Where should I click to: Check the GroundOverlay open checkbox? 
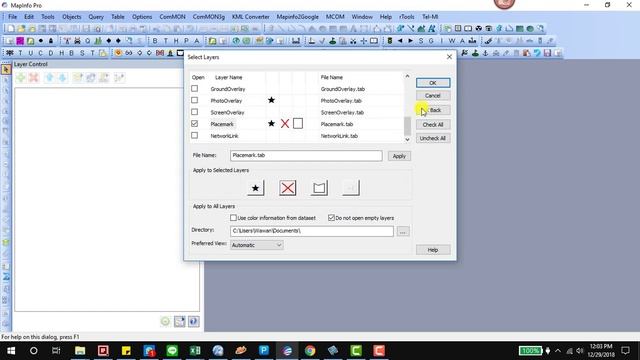pyautogui.click(x=195, y=89)
